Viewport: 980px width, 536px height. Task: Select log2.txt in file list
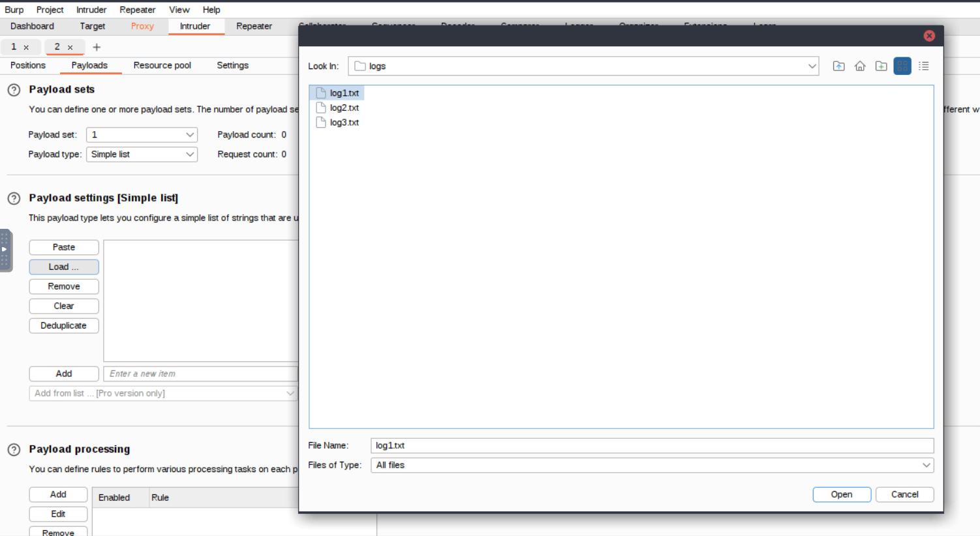click(x=344, y=108)
